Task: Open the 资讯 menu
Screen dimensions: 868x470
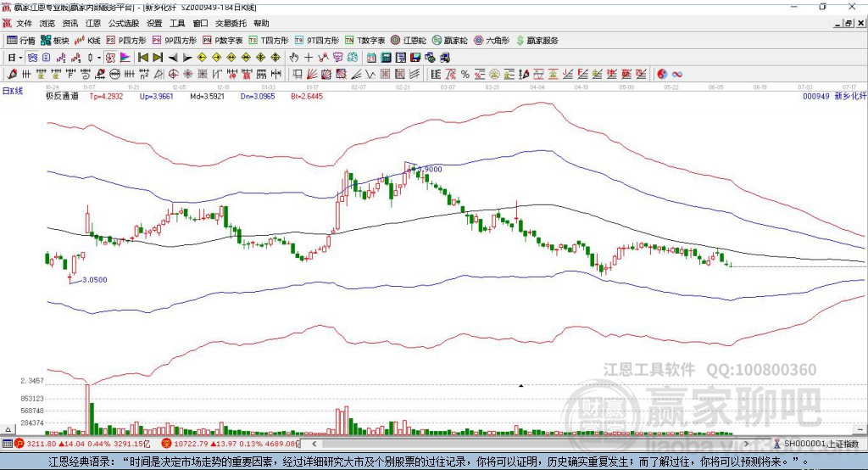Action: tap(70, 23)
